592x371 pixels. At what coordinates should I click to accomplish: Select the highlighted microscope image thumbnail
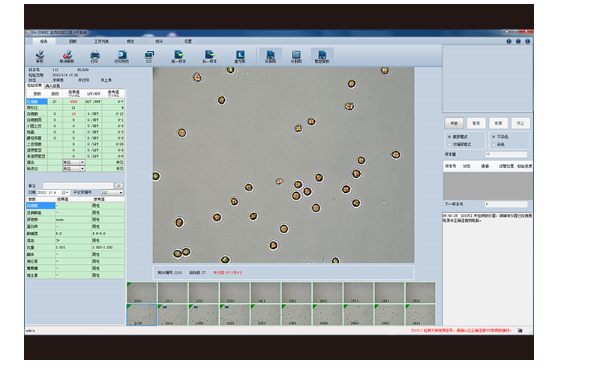pyautogui.click(x=142, y=315)
